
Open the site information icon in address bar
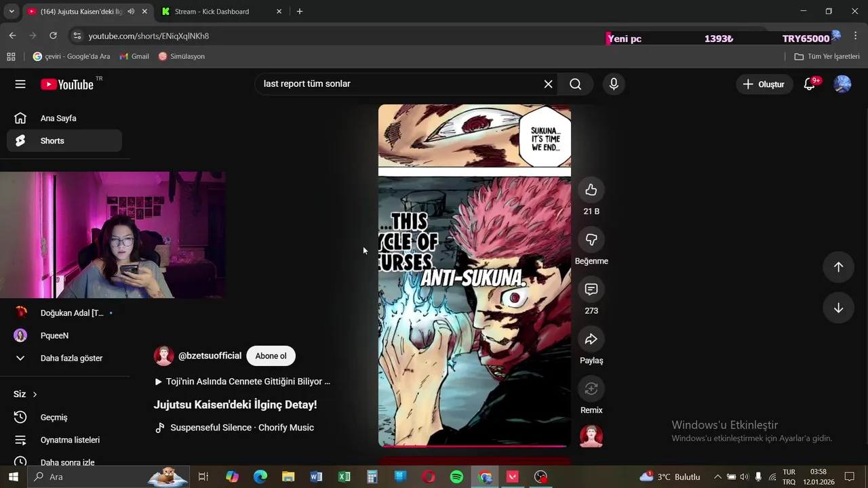point(77,36)
